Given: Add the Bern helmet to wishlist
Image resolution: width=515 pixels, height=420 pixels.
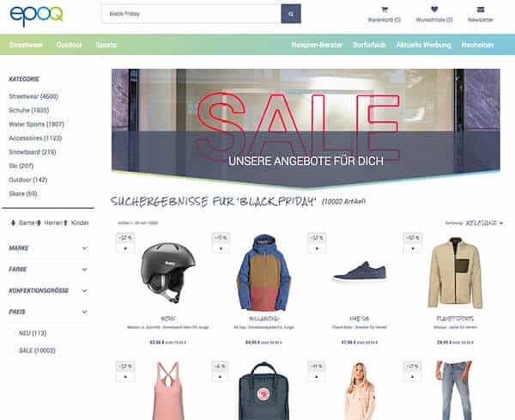Looking at the screenshot, I should (125, 249).
